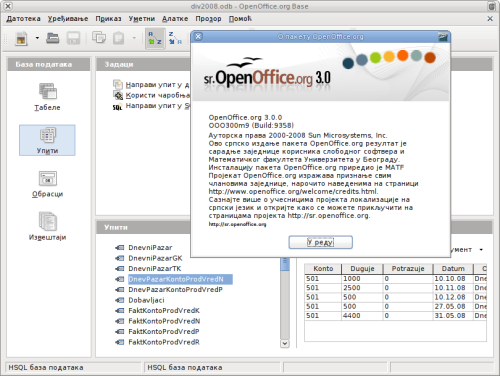
Task: Click the create query in design view task
Action: 157,85
